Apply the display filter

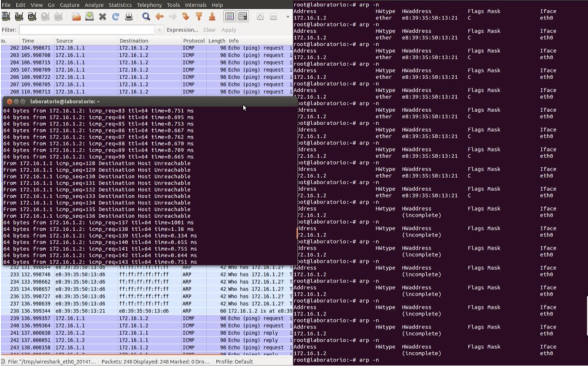[x=229, y=30]
